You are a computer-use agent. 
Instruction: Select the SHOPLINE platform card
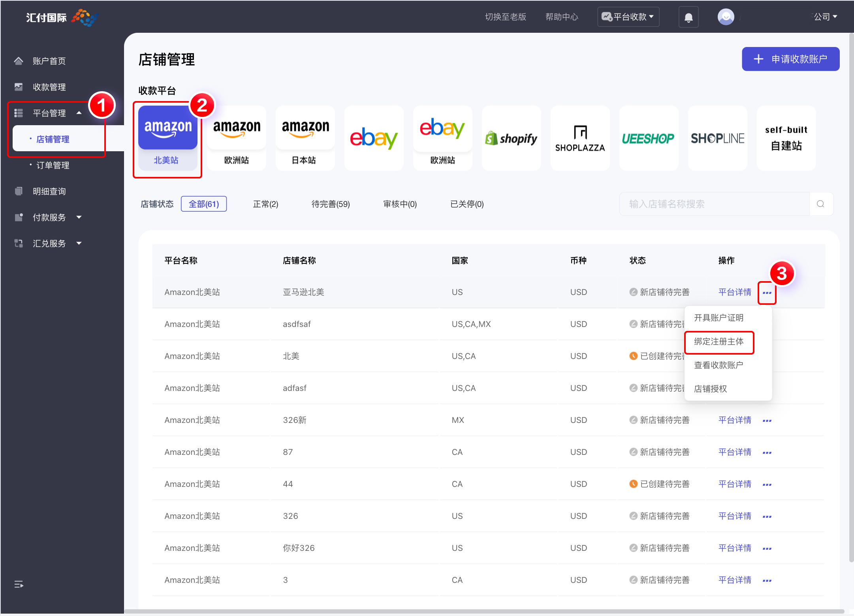point(718,138)
